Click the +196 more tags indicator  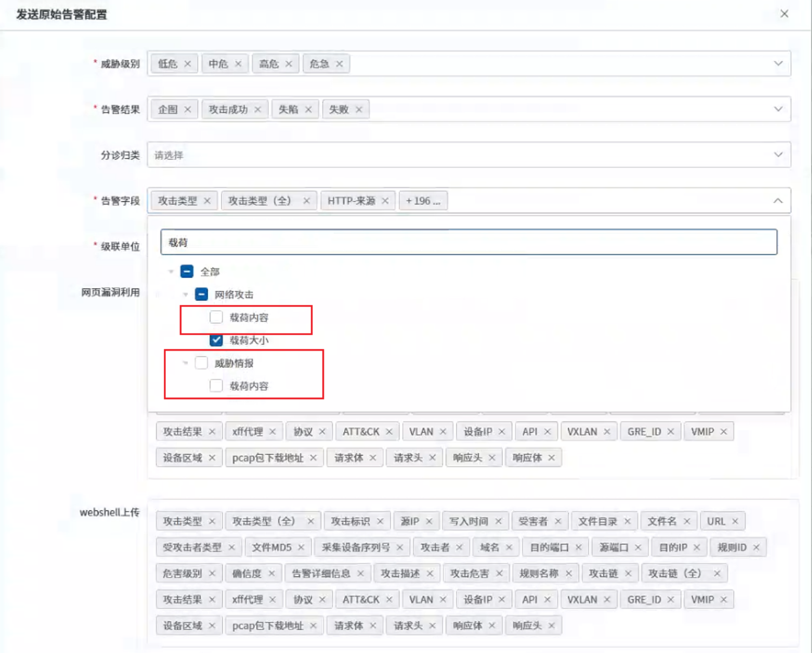click(423, 201)
